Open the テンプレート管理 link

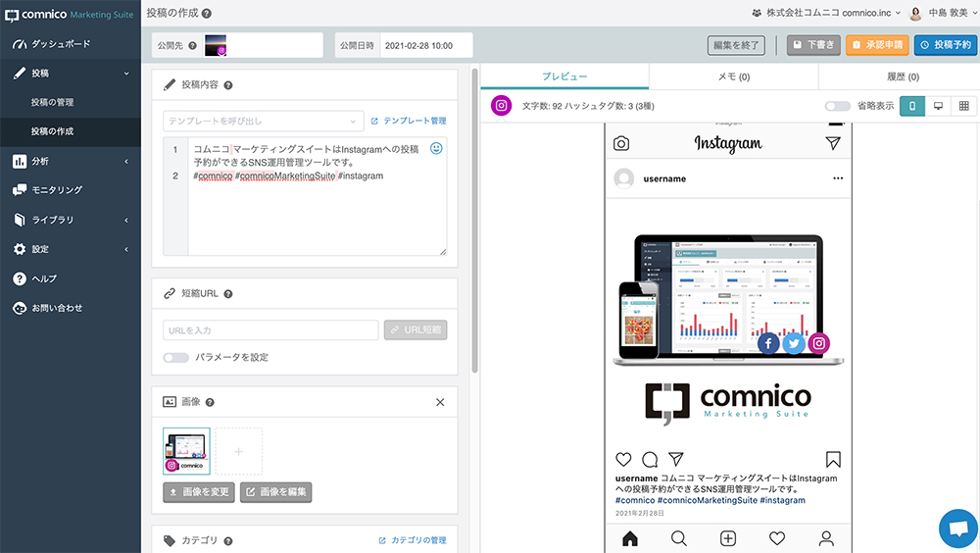pyautogui.click(x=409, y=121)
